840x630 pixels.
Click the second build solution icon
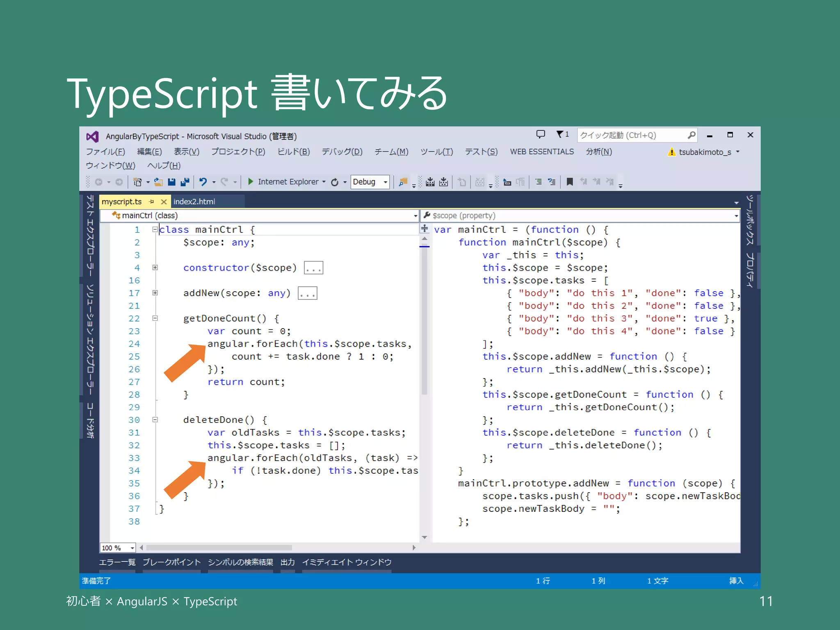(443, 182)
